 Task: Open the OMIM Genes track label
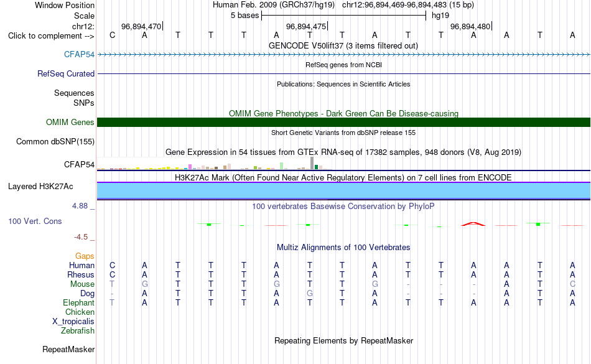70,122
